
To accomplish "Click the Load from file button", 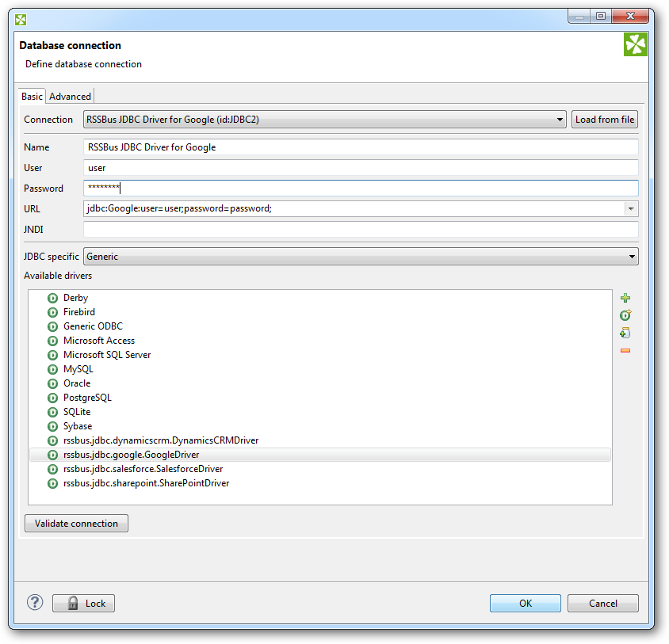I will click(x=605, y=120).
